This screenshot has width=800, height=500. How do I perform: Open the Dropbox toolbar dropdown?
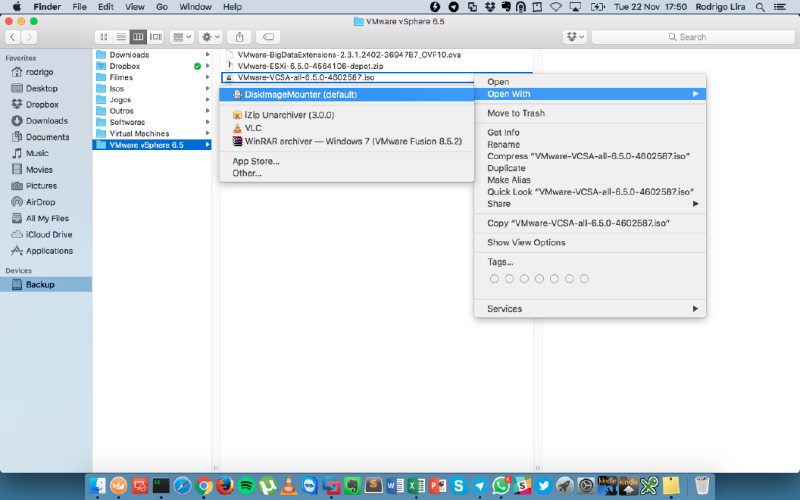574,37
